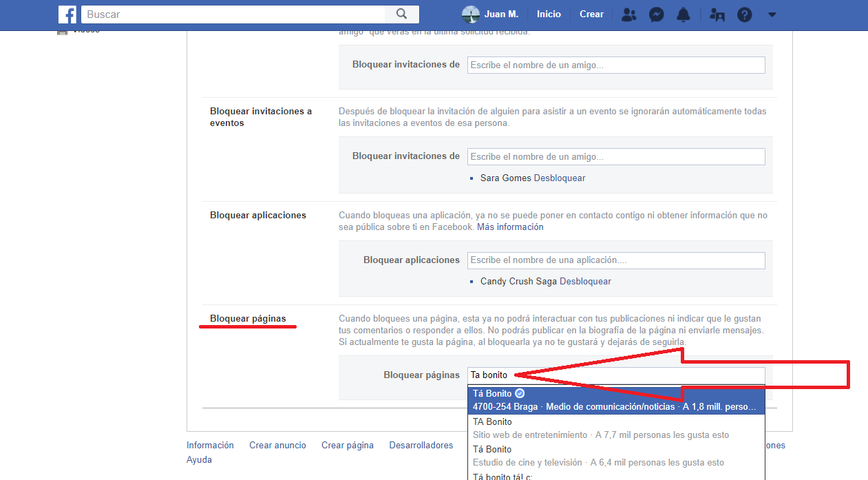Open notifications bell icon
Image resolution: width=868 pixels, height=480 pixels.
(x=683, y=14)
